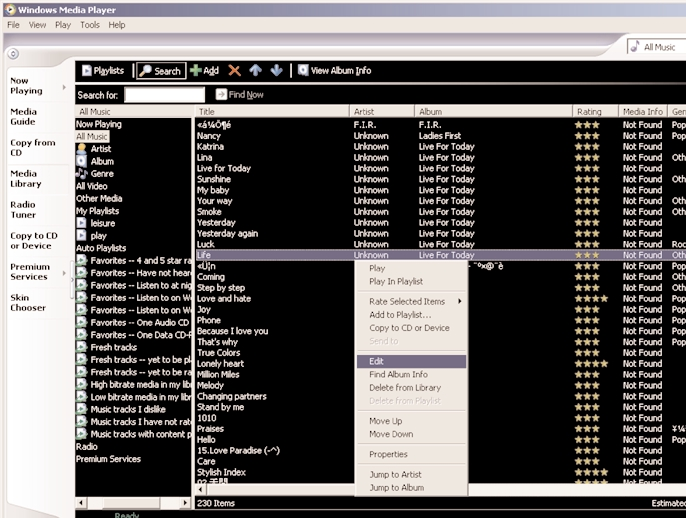Choose Find Album Info entry
The image size is (686, 518).
[x=411, y=374]
